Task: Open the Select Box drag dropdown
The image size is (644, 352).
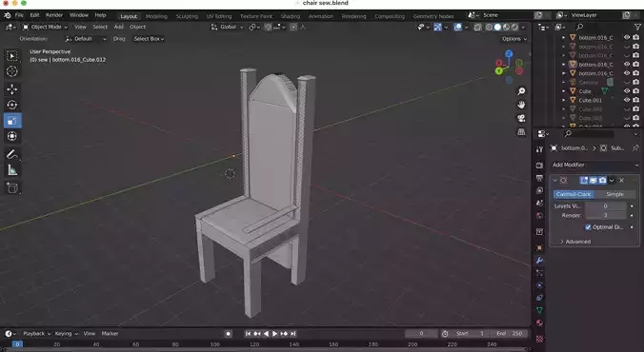Action: tap(149, 39)
